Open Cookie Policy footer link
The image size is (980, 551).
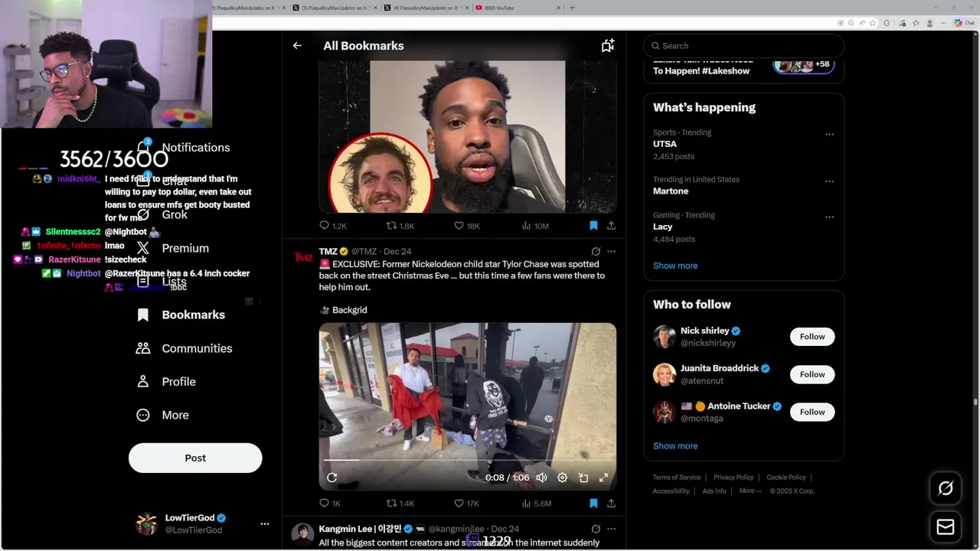coord(786,477)
